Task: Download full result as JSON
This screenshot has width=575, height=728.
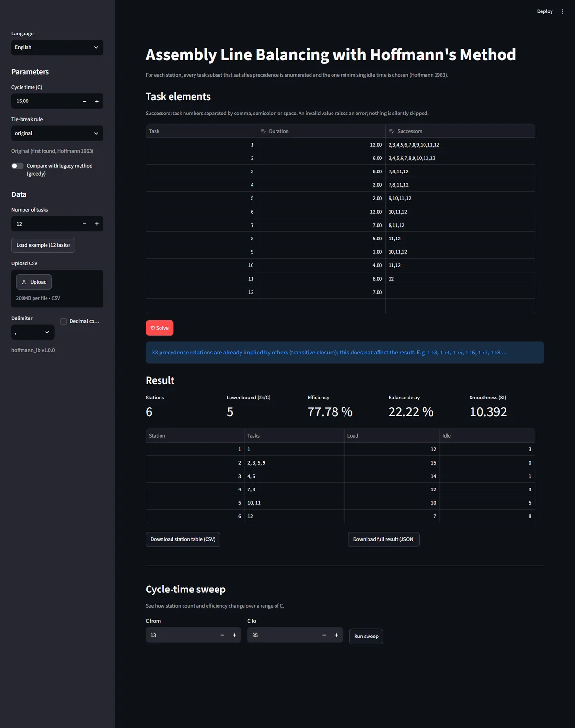Action: [x=384, y=539]
